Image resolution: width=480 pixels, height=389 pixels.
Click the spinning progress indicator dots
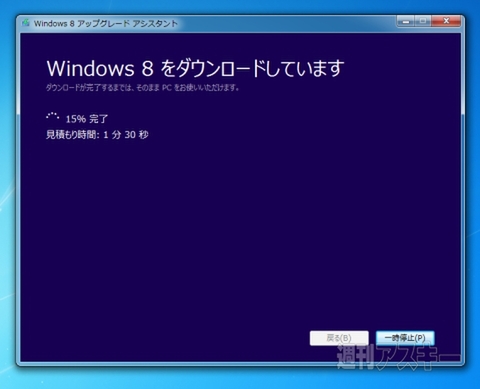pos(53,117)
